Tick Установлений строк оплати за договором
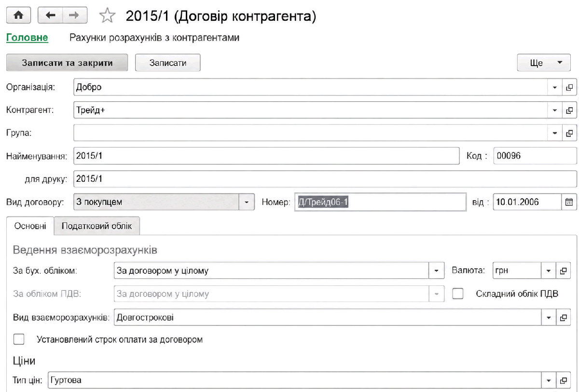Viewport: 579px width, 392px height. [19, 339]
